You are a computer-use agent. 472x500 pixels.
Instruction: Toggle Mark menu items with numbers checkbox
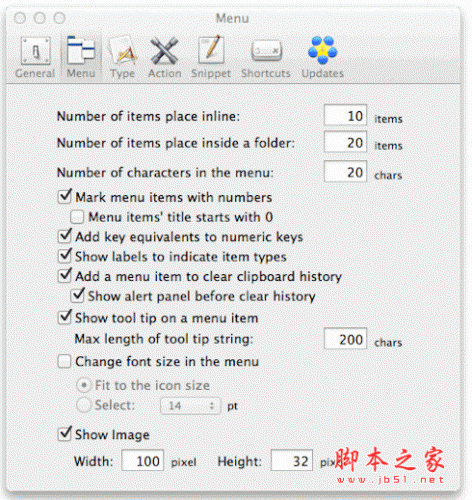click(x=65, y=197)
